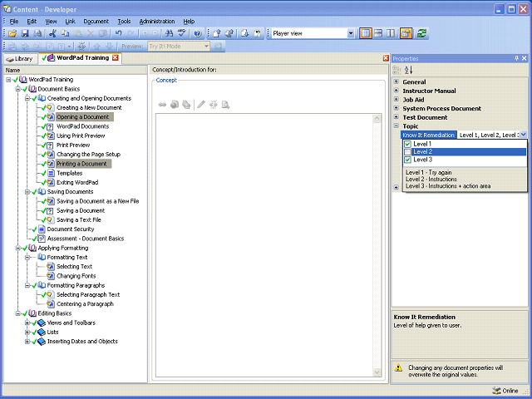Image resolution: width=532 pixels, height=399 pixels.
Task: Click the Name column header
Action: click(x=75, y=70)
